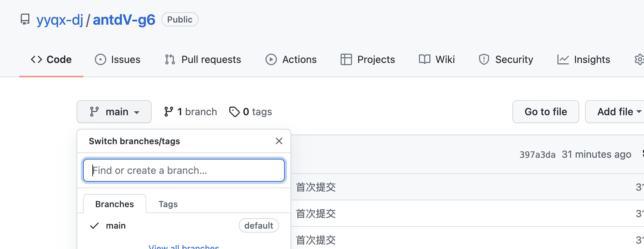Click the Insights graph icon
644x249 pixels.
563,60
